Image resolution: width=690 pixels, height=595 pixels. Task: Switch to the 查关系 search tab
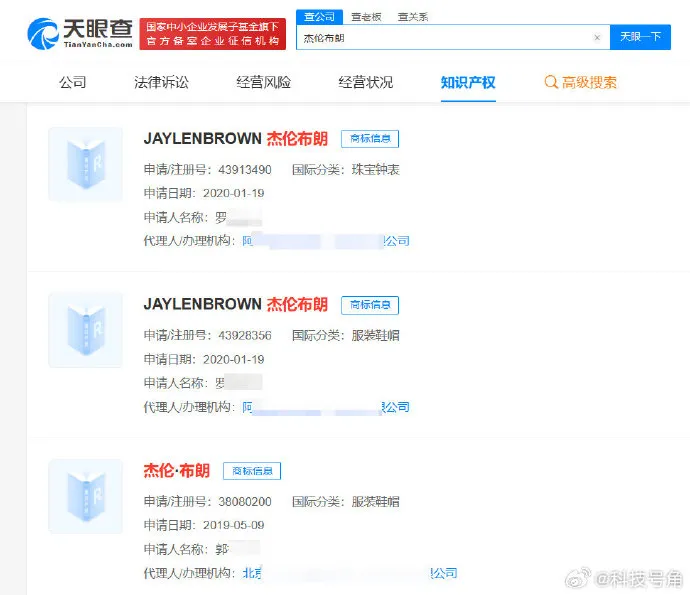(413, 17)
